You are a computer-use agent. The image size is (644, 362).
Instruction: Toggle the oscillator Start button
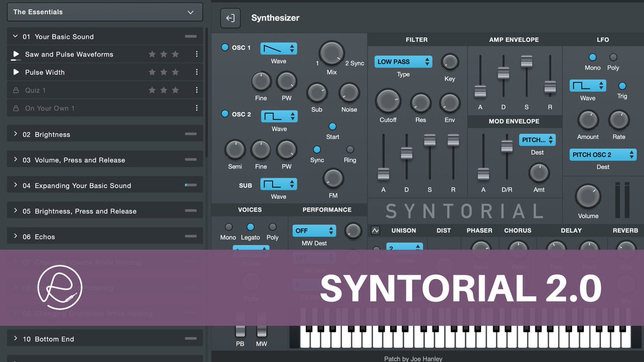pos(332,127)
